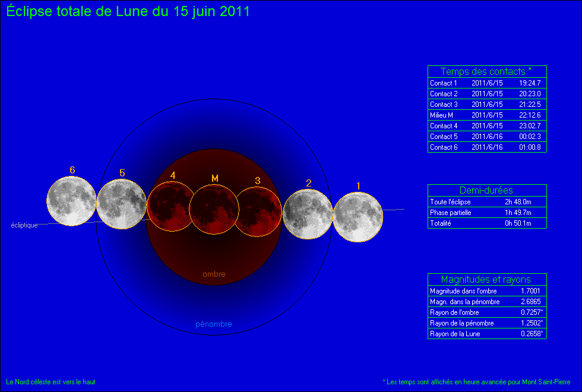The height and width of the screenshot is (392, 582).
Task: Click the Mont Saint-Pierre time footnote
Action: coord(476,382)
